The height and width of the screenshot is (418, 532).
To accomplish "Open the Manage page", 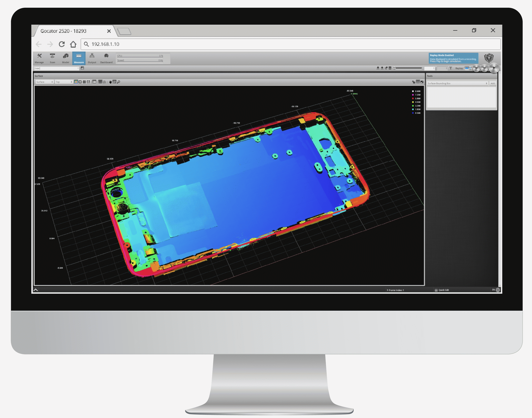I will tap(39, 58).
